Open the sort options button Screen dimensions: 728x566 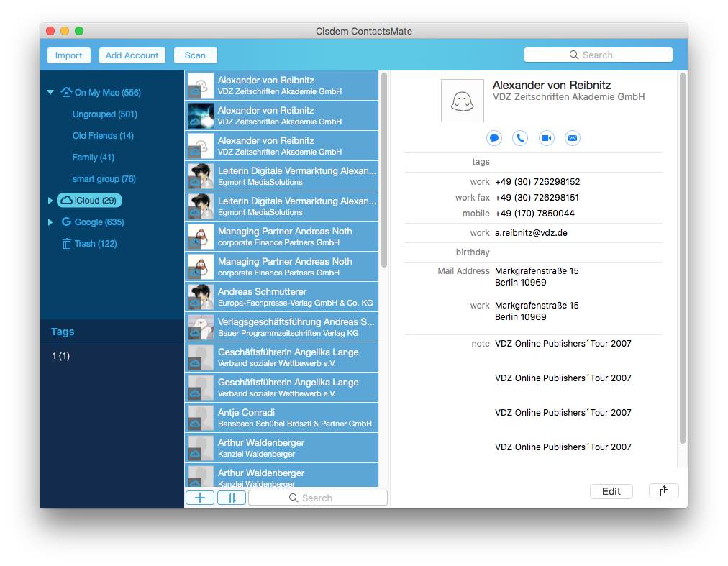pos(232,498)
